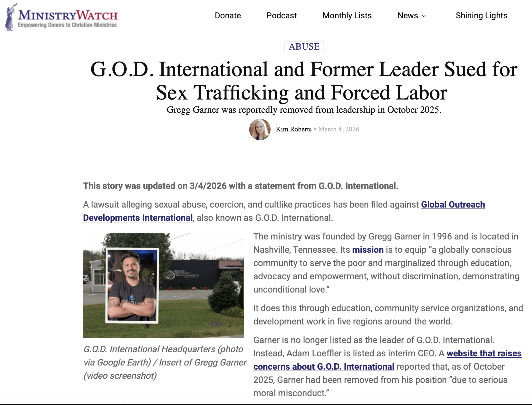The height and width of the screenshot is (405, 532).
Task: Click the paragraph starting 'It does this through education'
Action: tap(388, 315)
